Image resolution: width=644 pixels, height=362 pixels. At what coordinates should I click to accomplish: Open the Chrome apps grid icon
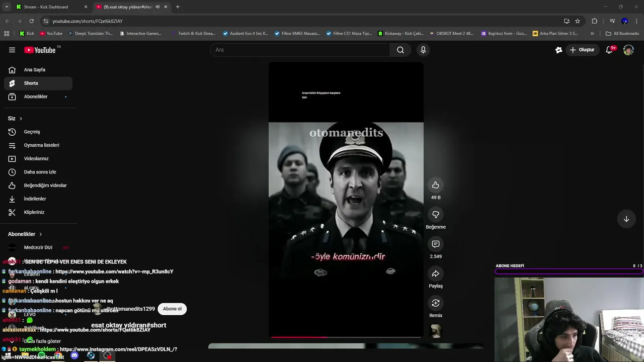[7, 34]
